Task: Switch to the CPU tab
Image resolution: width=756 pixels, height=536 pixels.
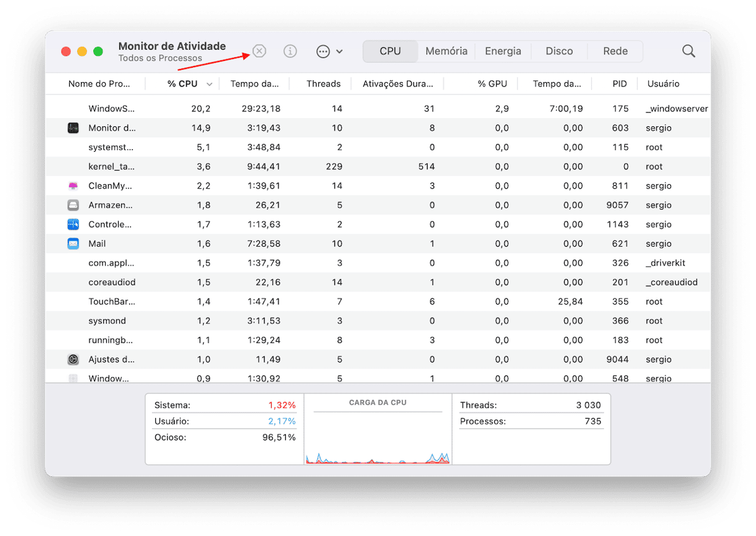Action: coord(390,52)
